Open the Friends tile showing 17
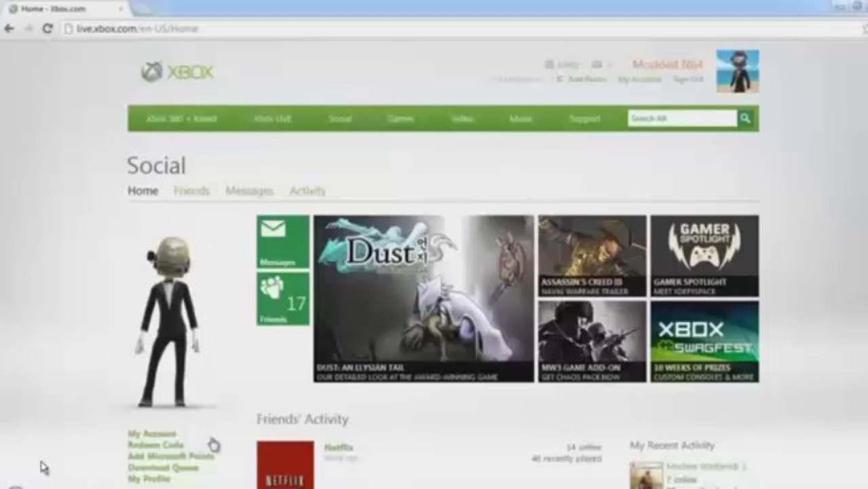This screenshot has width=868, height=489. pos(283,299)
